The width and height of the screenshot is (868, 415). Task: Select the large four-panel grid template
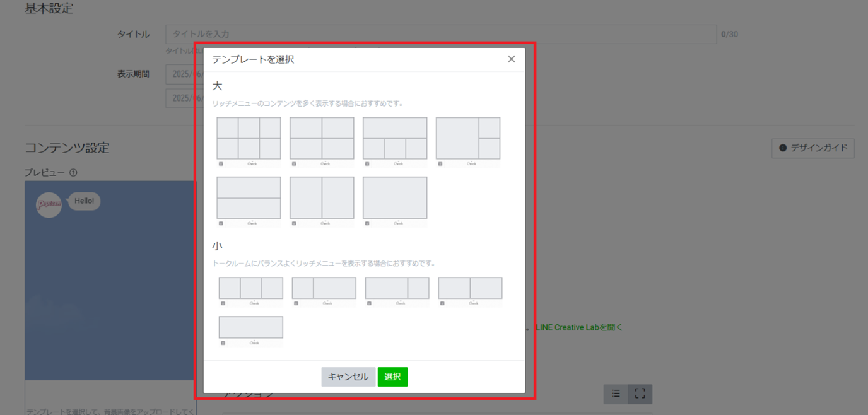tap(322, 138)
